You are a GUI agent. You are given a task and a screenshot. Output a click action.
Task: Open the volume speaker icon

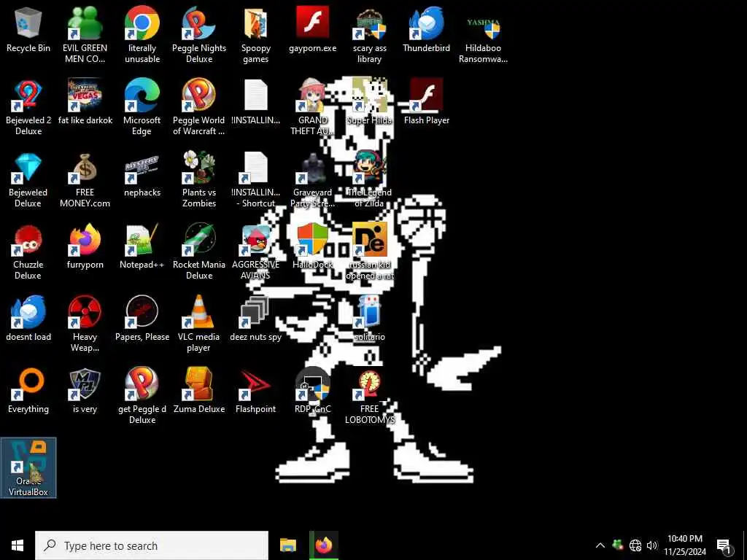point(651,545)
